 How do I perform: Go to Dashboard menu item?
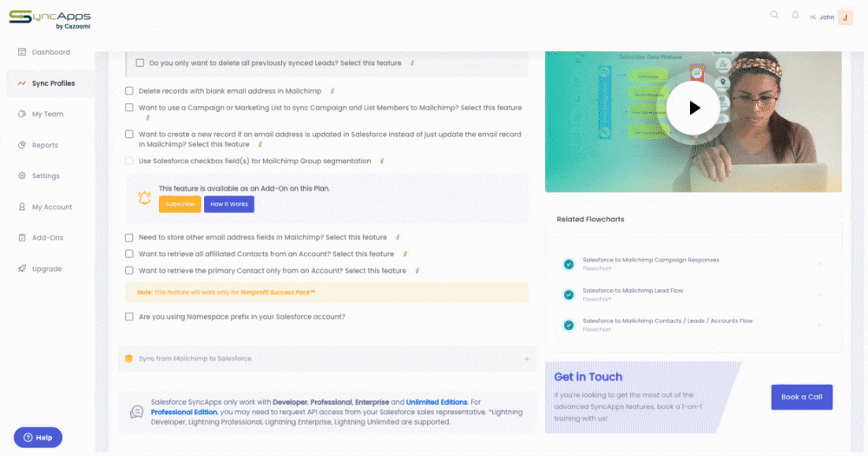(51, 52)
